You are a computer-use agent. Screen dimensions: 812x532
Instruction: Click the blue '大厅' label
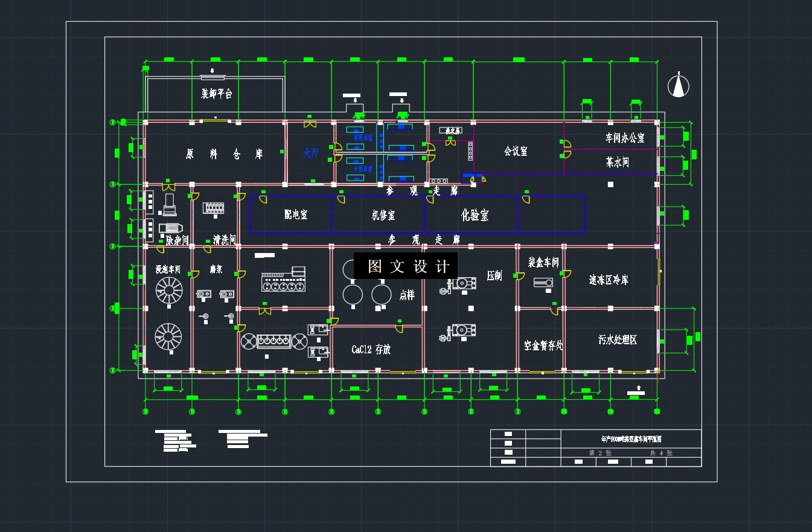pyautogui.click(x=311, y=153)
